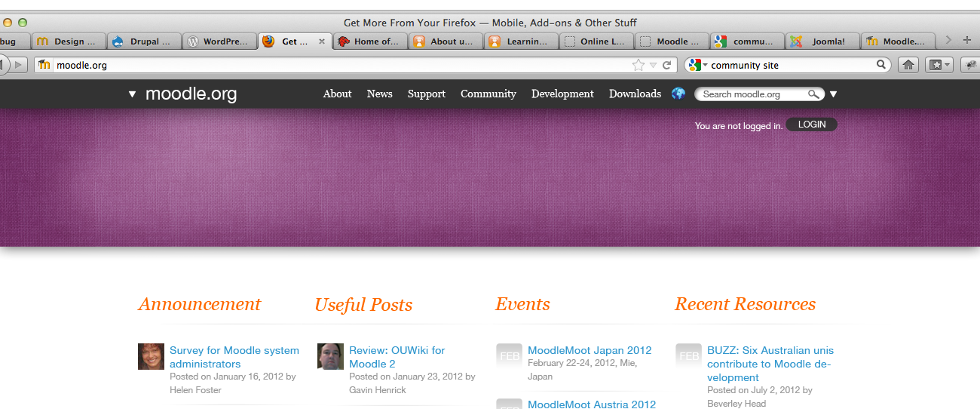Click the Announcement heading
Screen dimensions: 980x409
pos(199,304)
